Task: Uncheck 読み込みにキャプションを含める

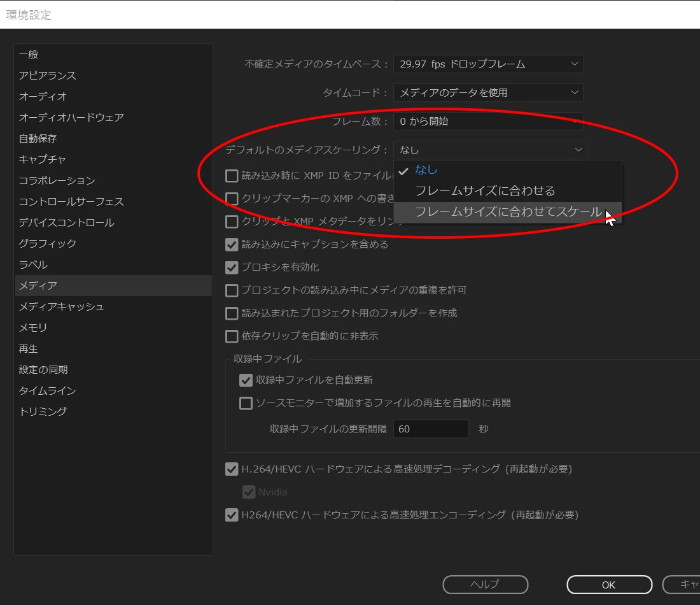Action: [x=232, y=245]
